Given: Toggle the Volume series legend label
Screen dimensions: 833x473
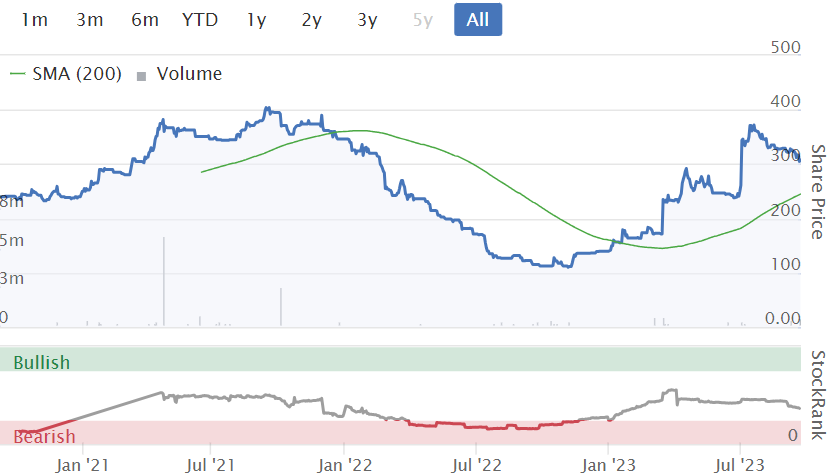Looking at the screenshot, I should [189, 73].
